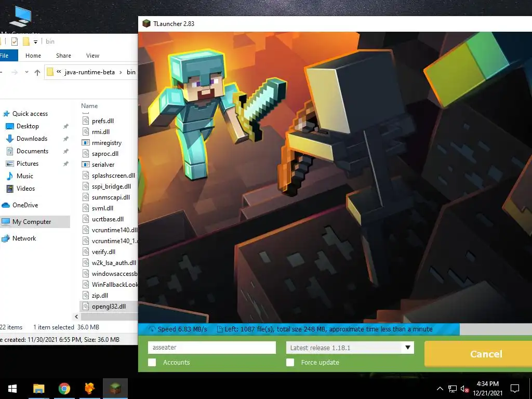Select the file verify.dll
This screenshot has width=532, height=399.
pyautogui.click(x=103, y=252)
